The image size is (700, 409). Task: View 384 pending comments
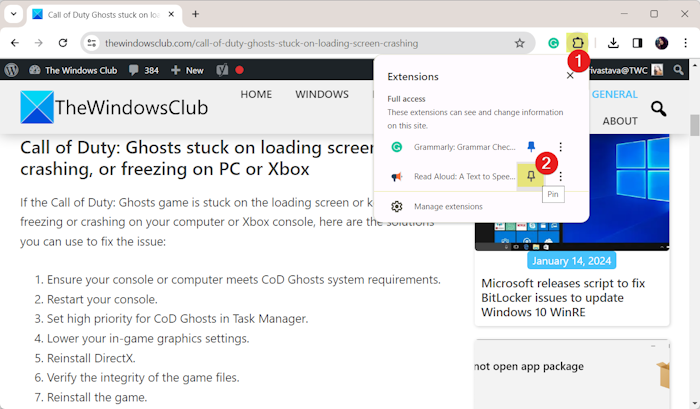(x=144, y=70)
